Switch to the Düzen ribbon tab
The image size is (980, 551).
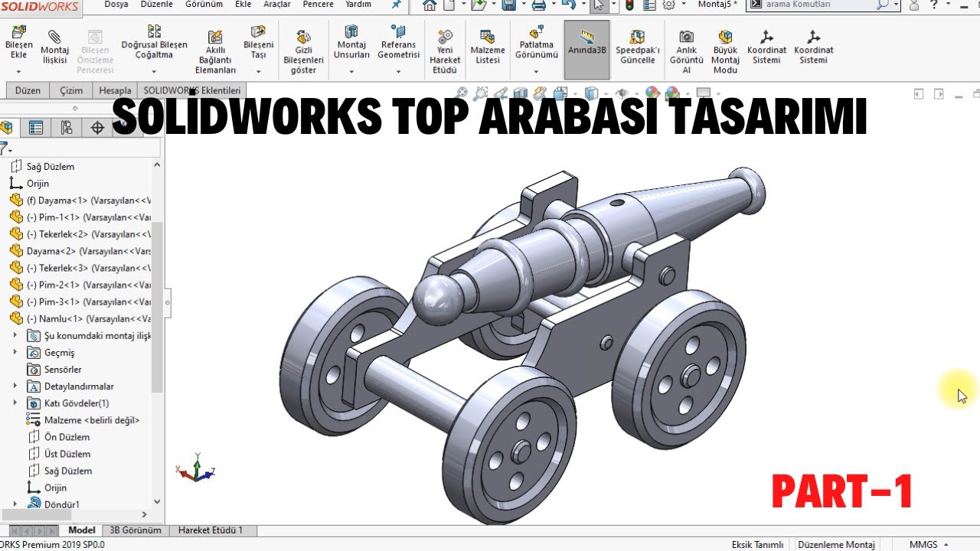[x=28, y=90]
